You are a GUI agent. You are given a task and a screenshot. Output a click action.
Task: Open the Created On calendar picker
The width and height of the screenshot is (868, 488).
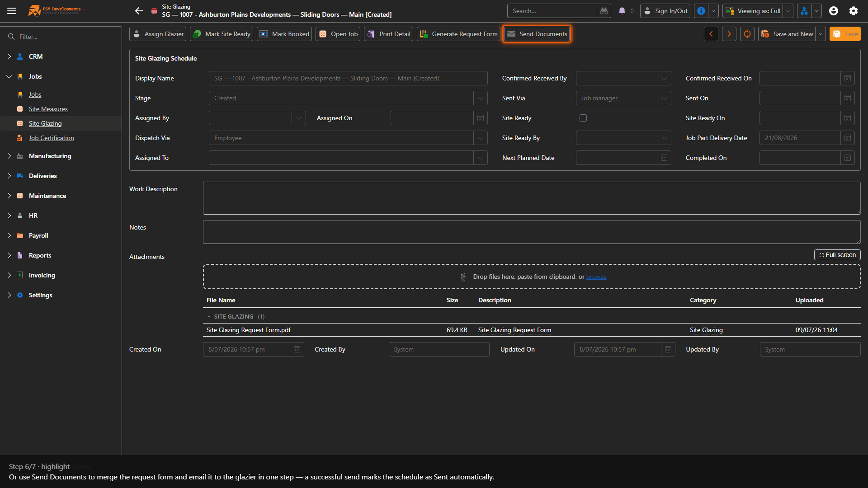pyautogui.click(x=297, y=349)
